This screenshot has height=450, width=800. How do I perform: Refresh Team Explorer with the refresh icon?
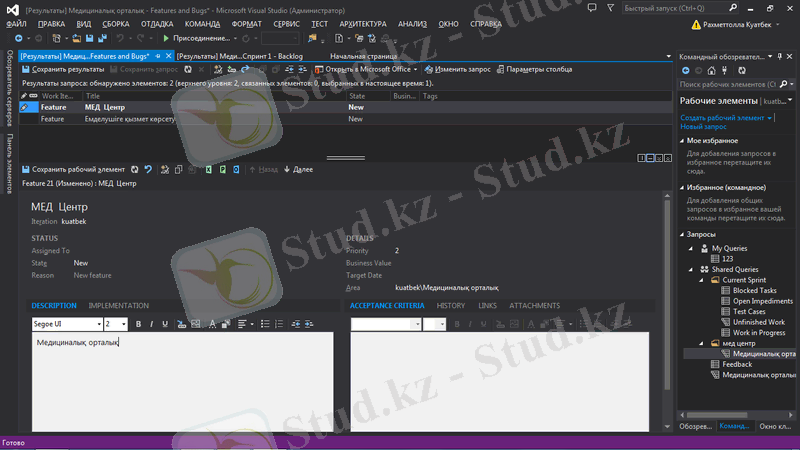pyautogui.click(x=742, y=70)
